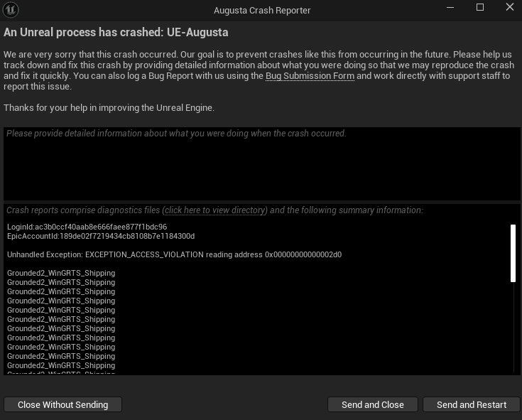Click Send and Close button
522x420 pixels.
pos(373,404)
